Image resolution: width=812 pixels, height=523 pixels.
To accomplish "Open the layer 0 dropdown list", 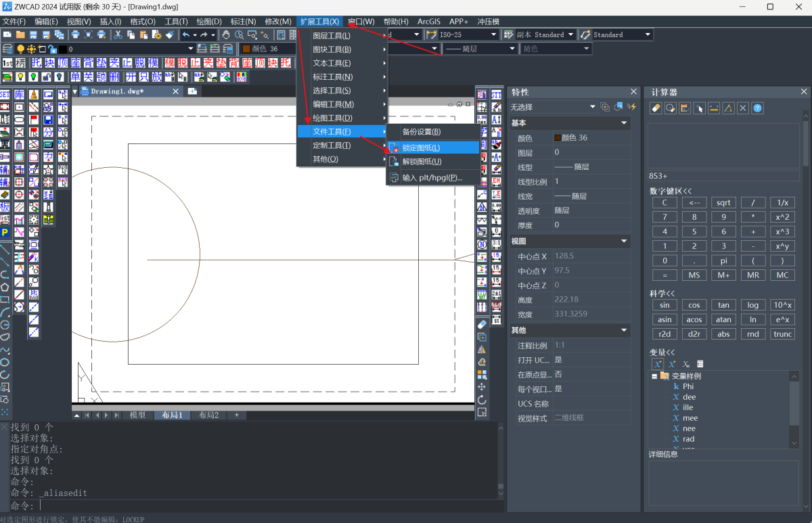I will 191,49.
